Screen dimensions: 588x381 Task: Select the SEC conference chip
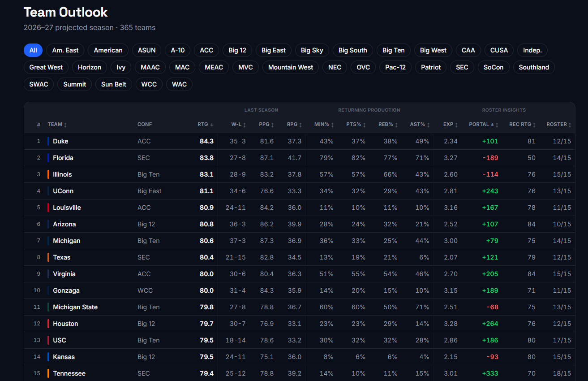(462, 67)
